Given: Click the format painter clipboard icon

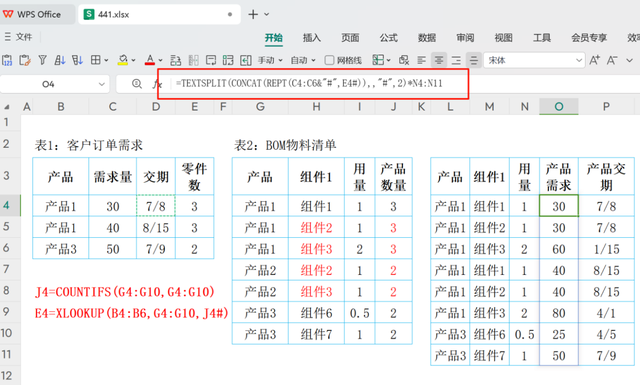Looking at the screenshot, I should coord(24,60).
